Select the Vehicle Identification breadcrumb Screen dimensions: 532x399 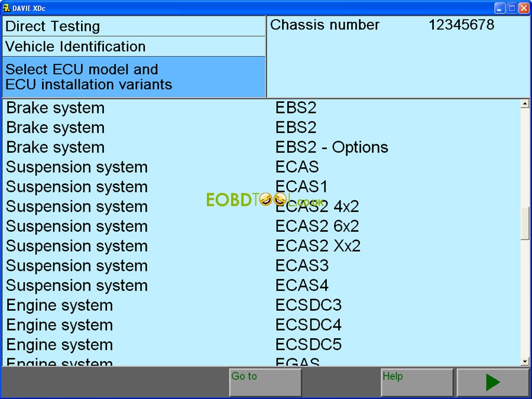click(134, 47)
